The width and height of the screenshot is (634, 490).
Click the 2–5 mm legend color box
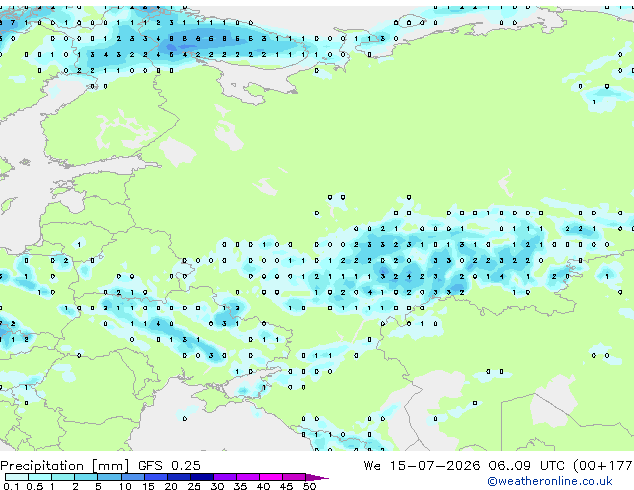(x=86, y=477)
